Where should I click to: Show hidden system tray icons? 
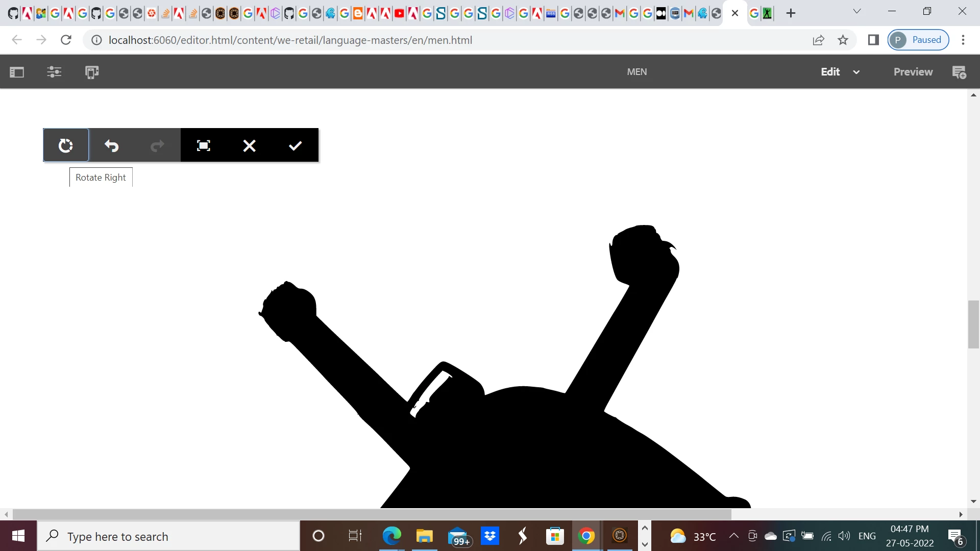pos(733,536)
